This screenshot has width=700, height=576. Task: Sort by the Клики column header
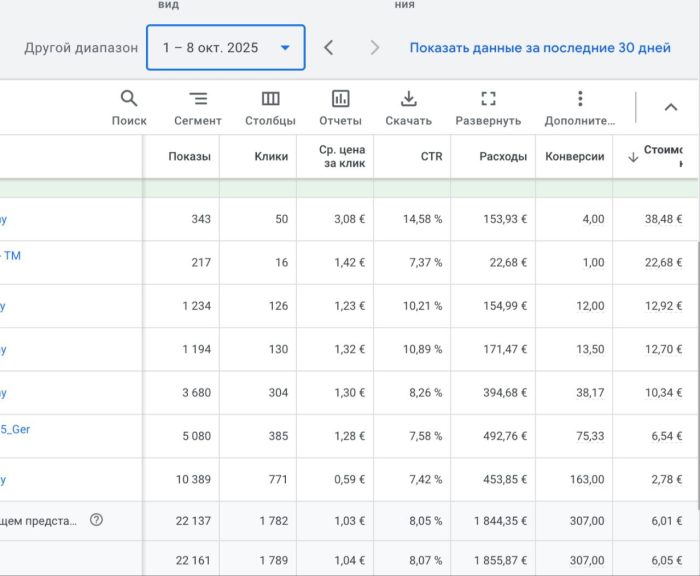(271, 157)
